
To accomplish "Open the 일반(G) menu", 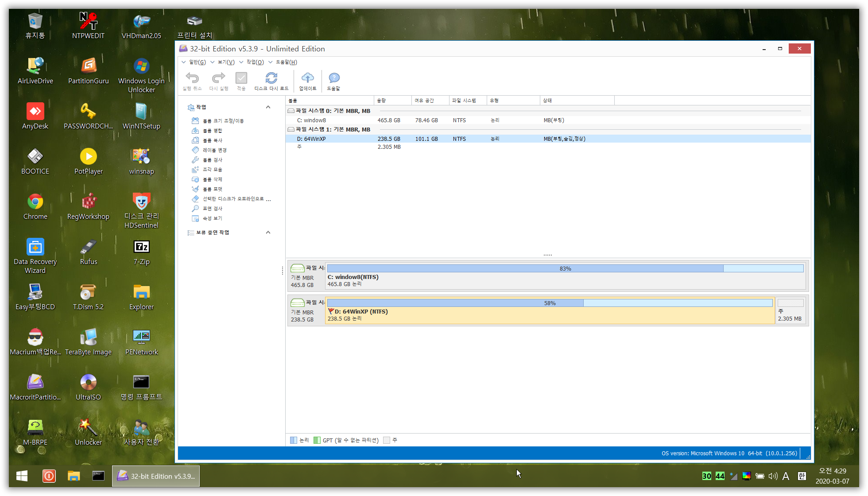I will 194,62.
